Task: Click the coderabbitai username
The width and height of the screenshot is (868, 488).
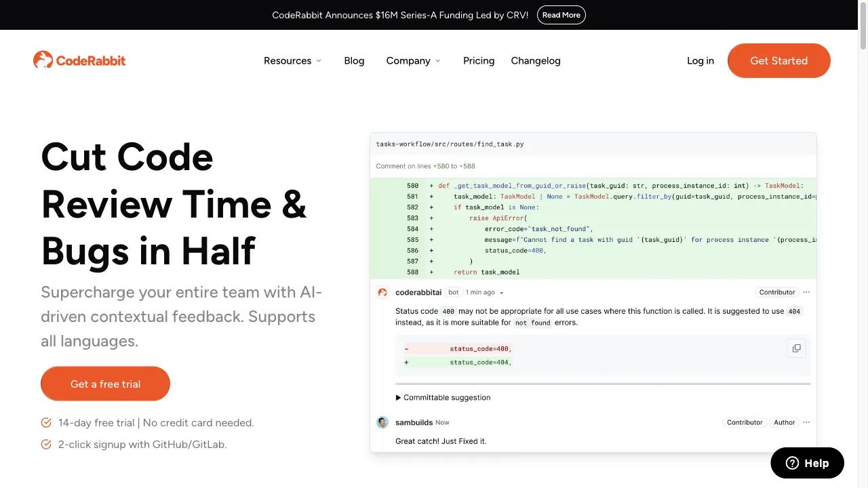Action: tap(418, 292)
